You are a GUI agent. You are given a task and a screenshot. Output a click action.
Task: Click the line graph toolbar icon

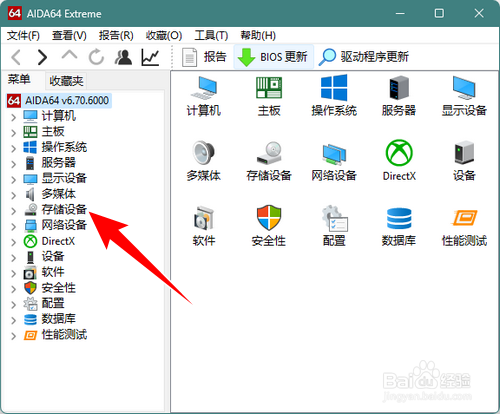150,57
